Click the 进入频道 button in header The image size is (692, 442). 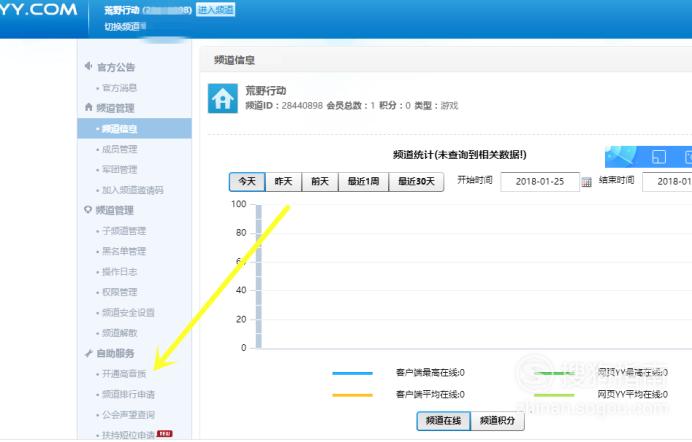(215, 10)
